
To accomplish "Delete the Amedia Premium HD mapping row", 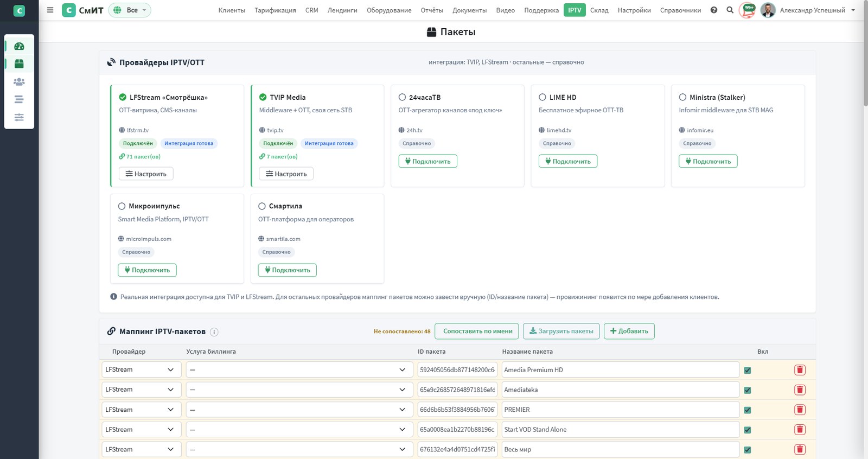I will click(800, 370).
